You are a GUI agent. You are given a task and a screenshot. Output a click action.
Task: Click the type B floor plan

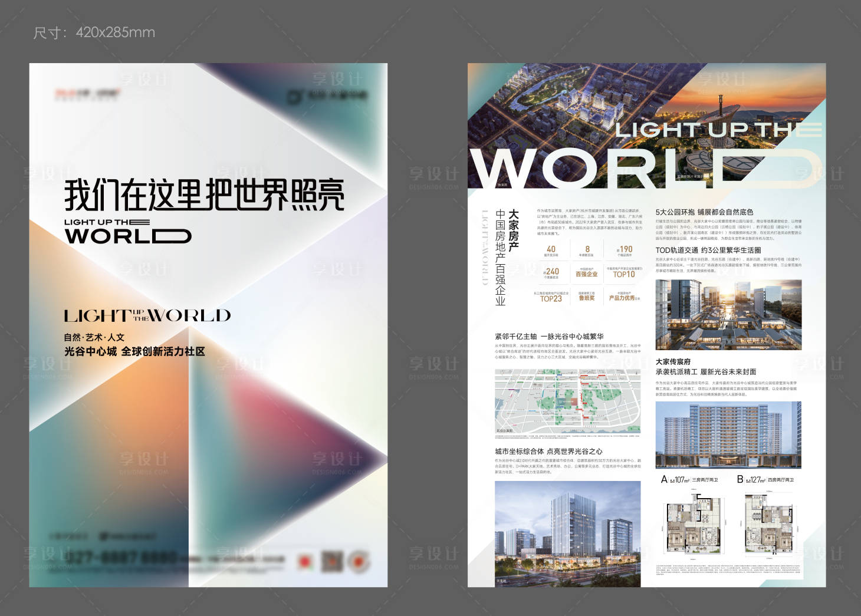(768, 523)
